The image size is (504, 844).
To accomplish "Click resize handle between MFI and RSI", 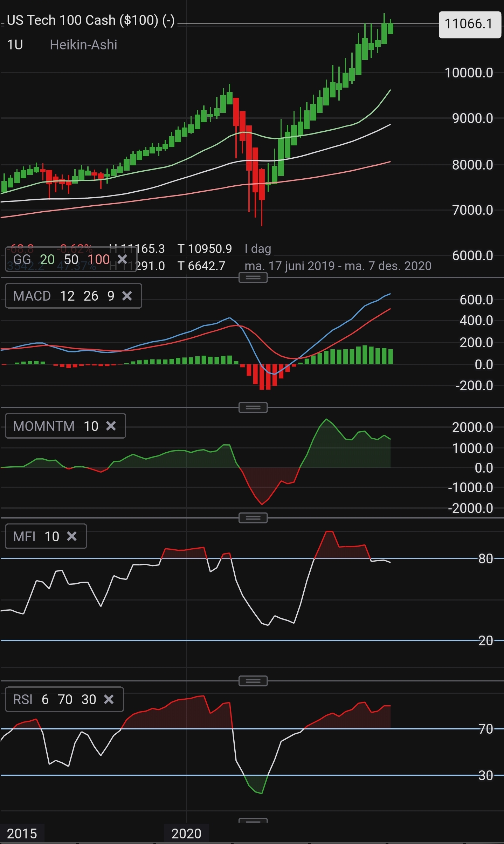I will (x=253, y=681).
